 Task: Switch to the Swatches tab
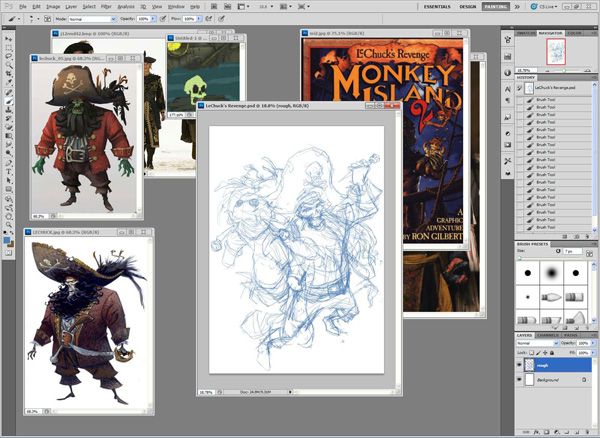(x=526, y=33)
